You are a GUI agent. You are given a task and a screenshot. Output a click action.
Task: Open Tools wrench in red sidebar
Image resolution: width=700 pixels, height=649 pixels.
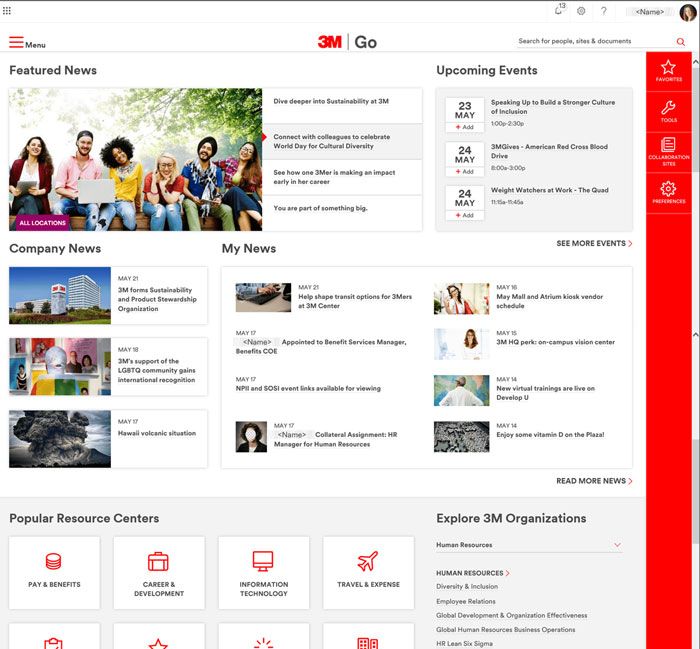pos(668,112)
